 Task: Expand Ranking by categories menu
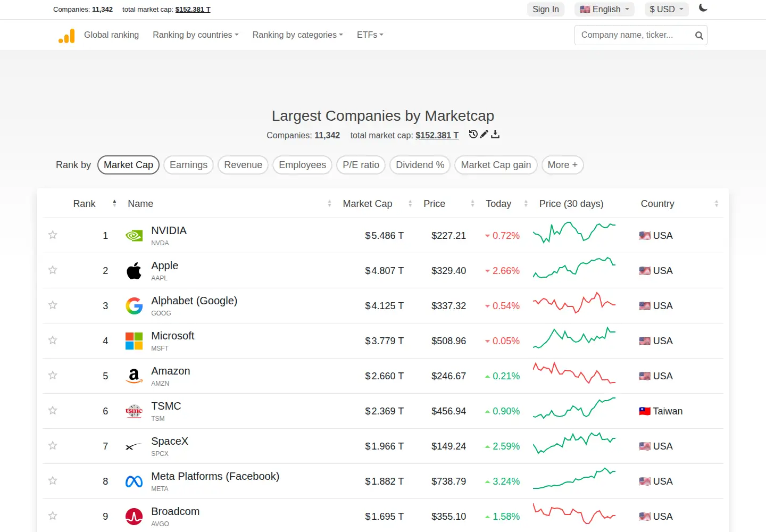pyautogui.click(x=298, y=35)
